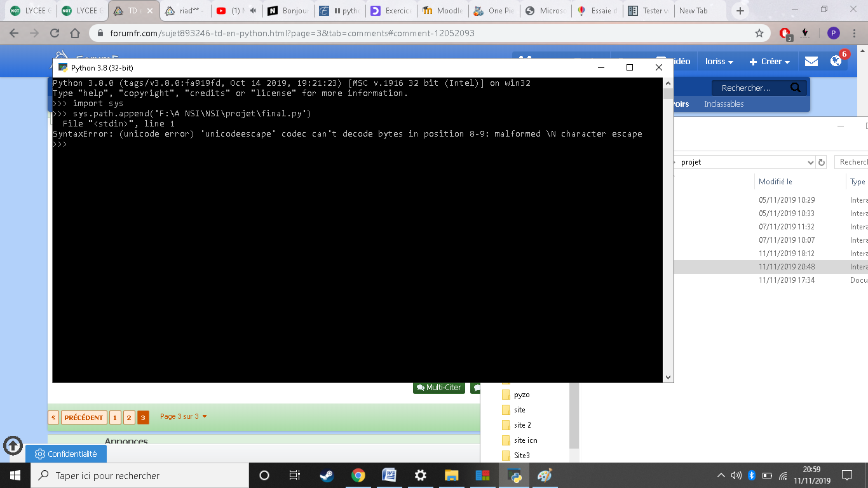Open Microsoft Store taskbar icon
The image size is (868, 488).
[x=483, y=475]
